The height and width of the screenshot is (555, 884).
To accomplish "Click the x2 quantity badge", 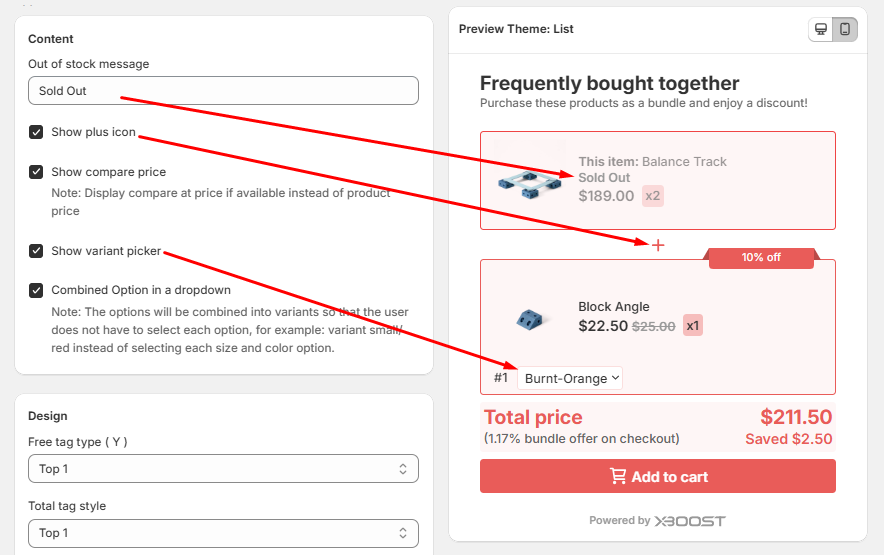I will pyautogui.click(x=653, y=196).
